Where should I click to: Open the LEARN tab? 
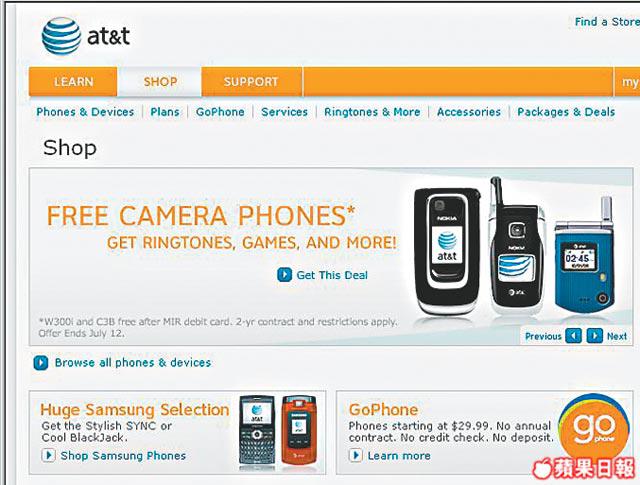[x=73, y=82]
